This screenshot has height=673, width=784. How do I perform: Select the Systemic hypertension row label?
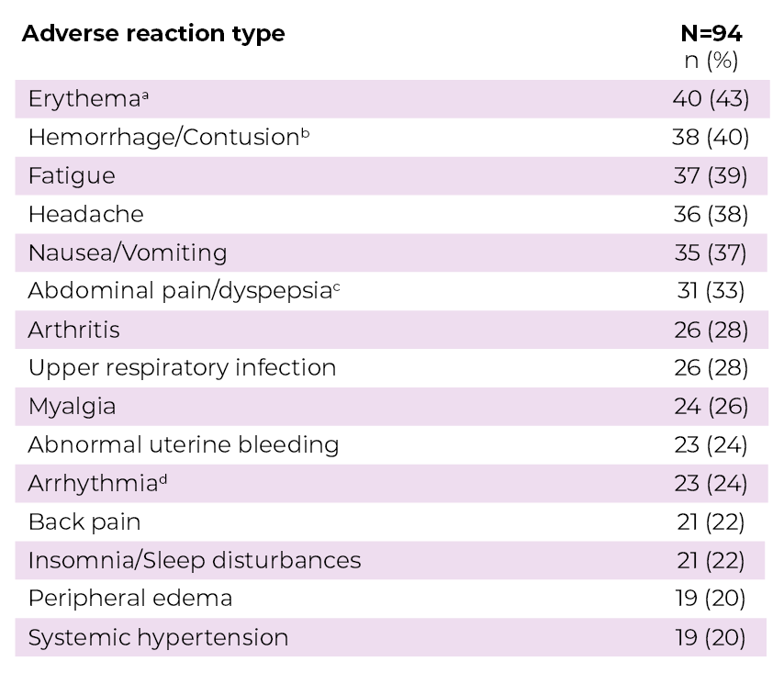(x=158, y=638)
